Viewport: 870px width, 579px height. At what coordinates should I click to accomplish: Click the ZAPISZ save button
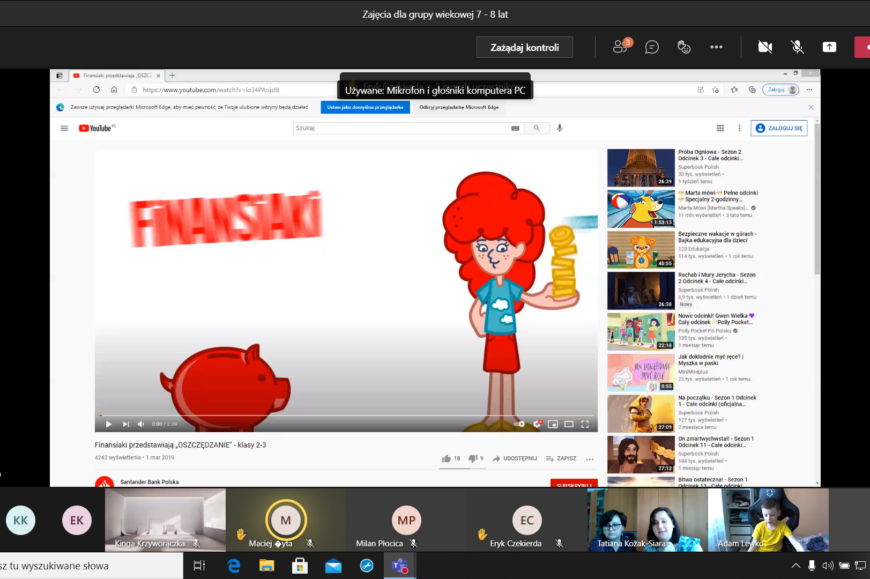[561, 459]
